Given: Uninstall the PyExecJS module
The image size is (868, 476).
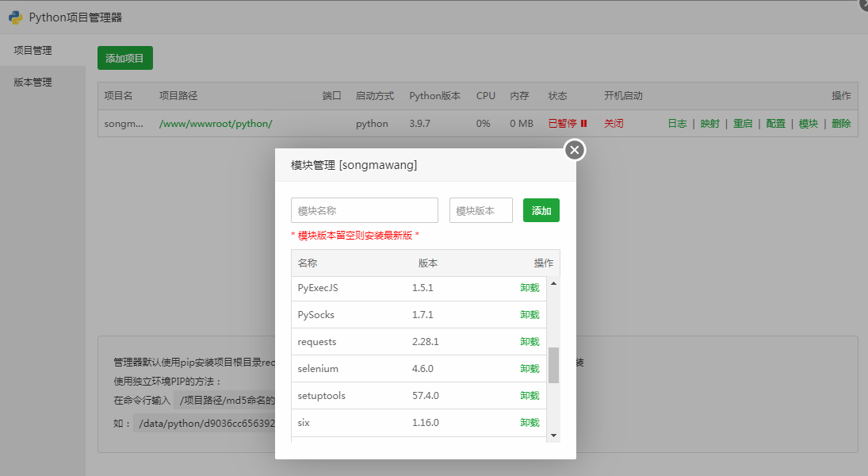Looking at the screenshot, I should [530, 288].
